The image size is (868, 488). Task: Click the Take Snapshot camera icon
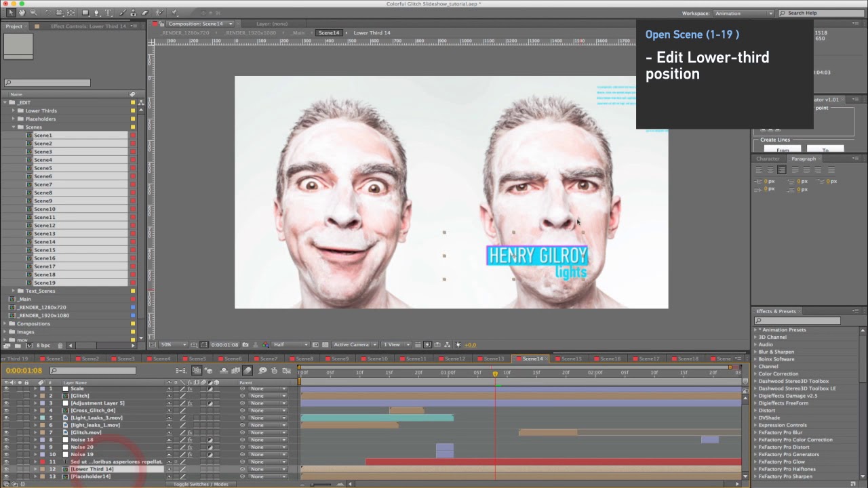point(245,345)
